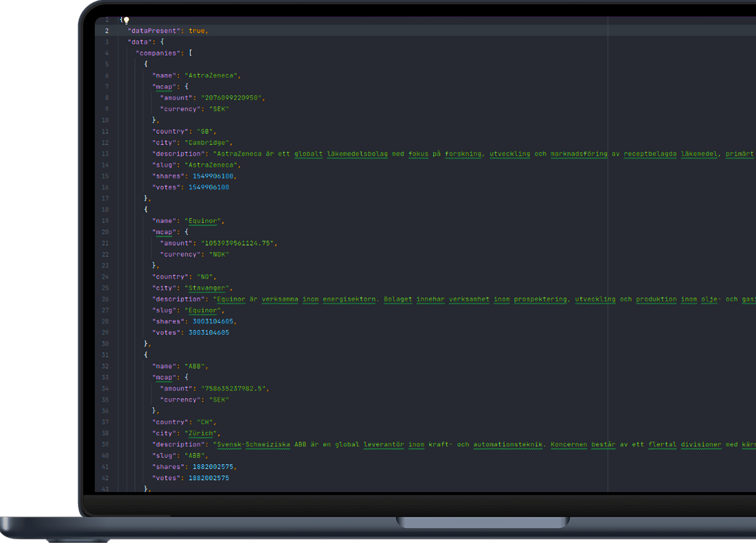The image size is (756, 544).
Task: Click the amount value "1053939561124.75"
Action: [x=238, y=243]
